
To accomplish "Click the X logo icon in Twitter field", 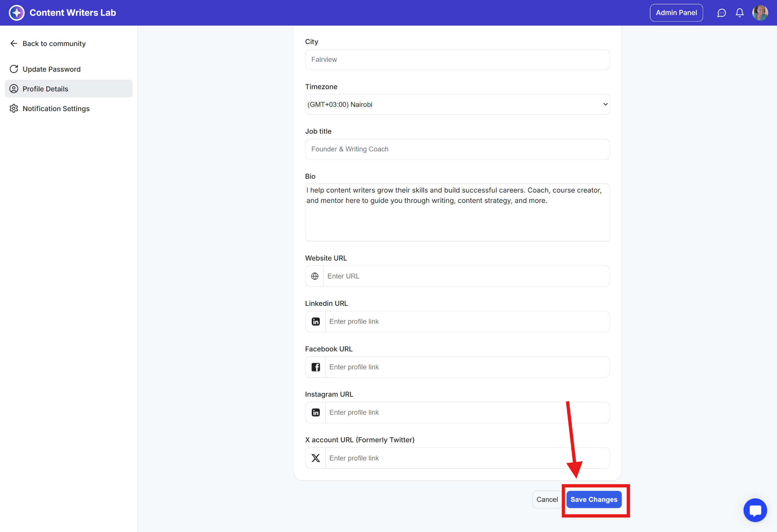I will (x=316, y=458).
